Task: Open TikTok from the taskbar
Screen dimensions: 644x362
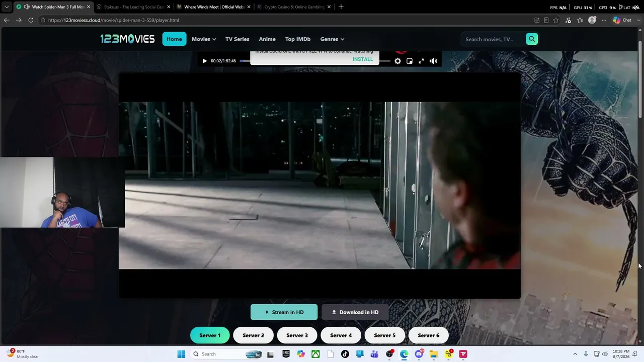Action: (345, 354)
